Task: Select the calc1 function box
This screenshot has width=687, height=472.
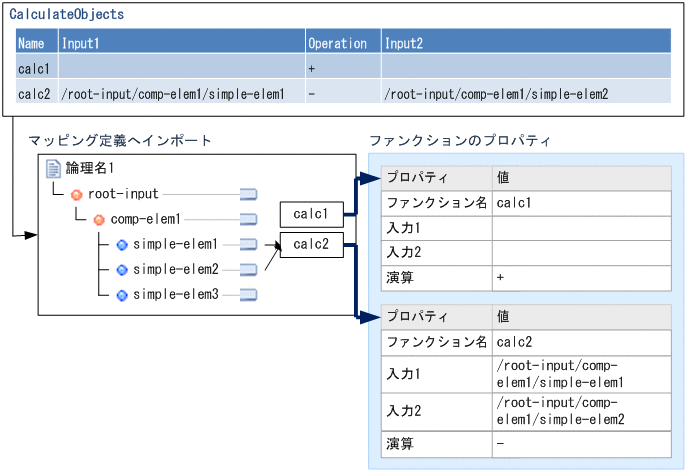Action: click(312, 212)
